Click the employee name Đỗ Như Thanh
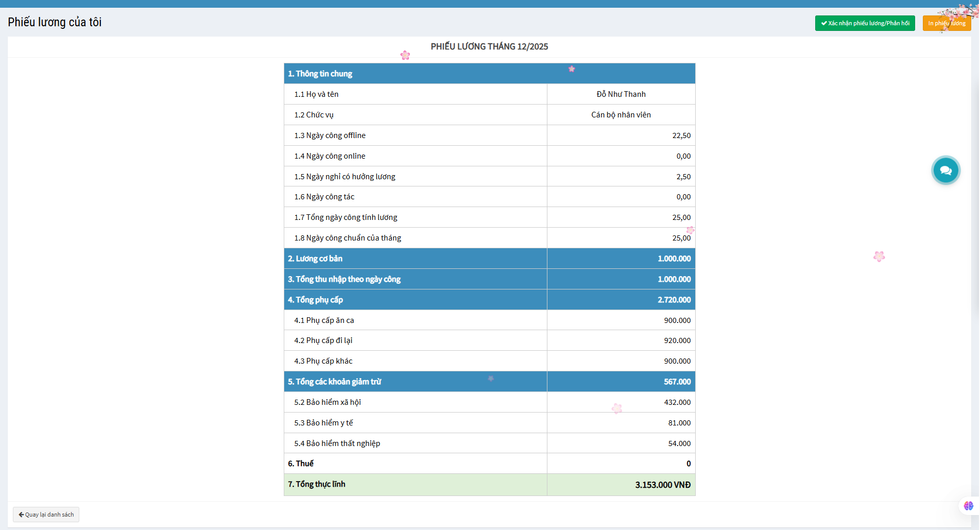 click(621, 94)
